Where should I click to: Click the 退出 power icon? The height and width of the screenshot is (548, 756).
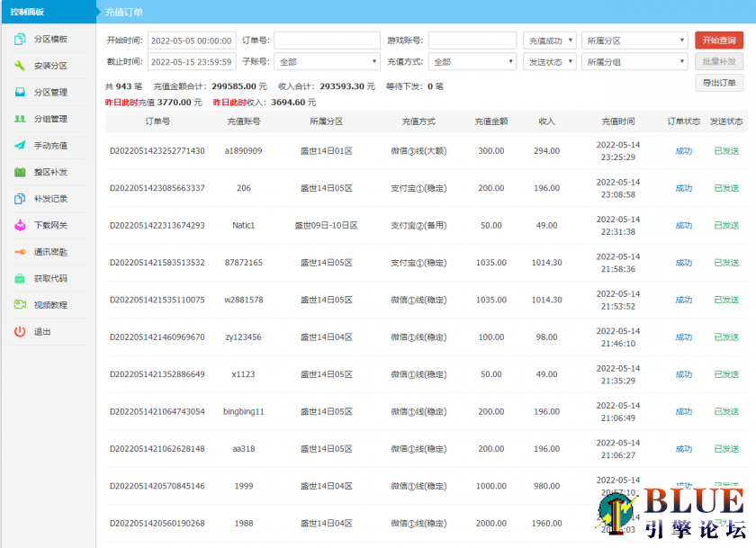coord(20,331)
